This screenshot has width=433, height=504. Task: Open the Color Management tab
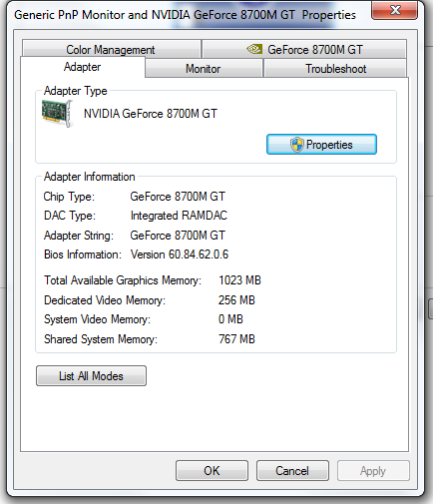(111, 49)
